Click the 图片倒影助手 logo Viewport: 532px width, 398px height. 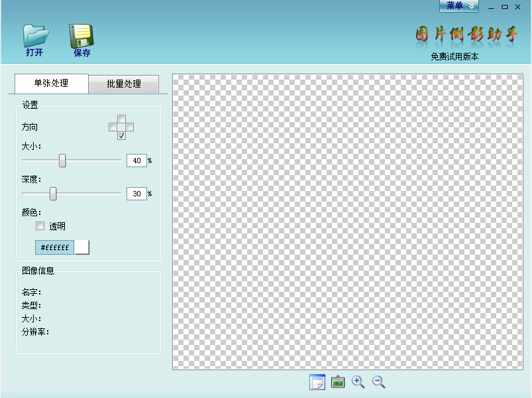coord(466,35)
